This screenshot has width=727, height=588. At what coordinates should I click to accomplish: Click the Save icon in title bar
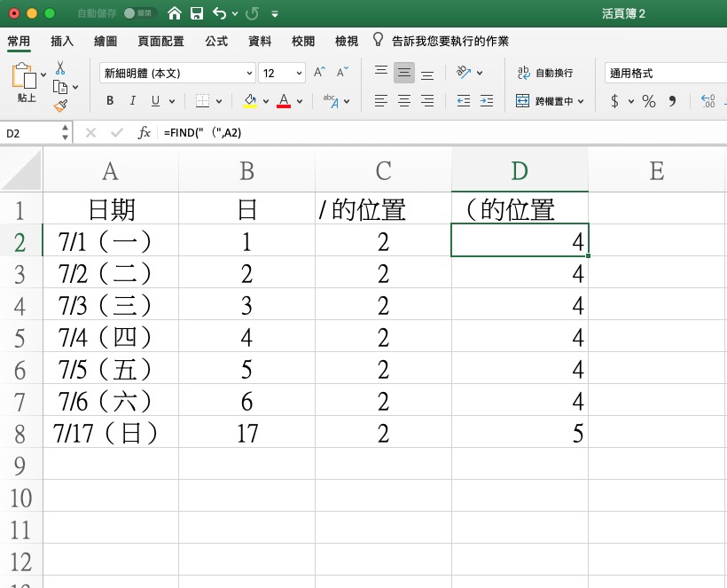[197, 14]
